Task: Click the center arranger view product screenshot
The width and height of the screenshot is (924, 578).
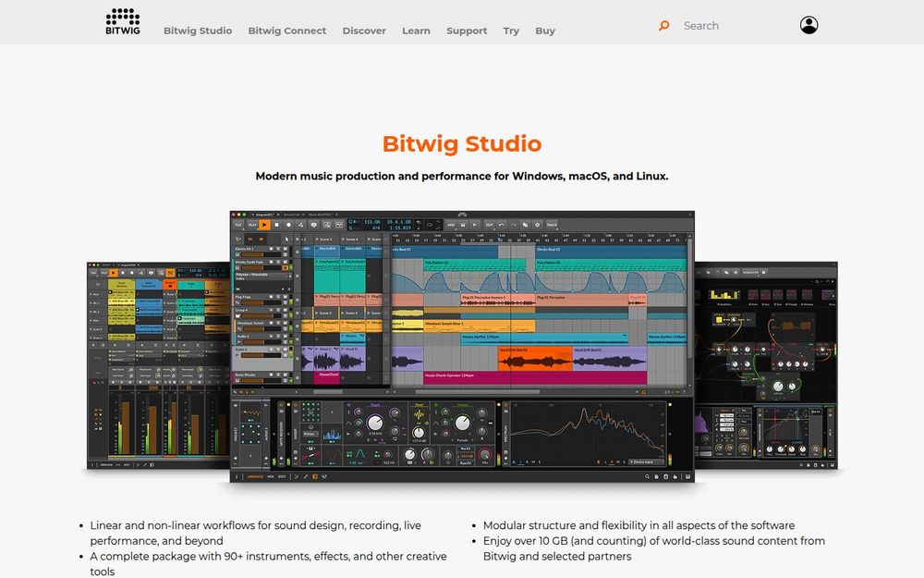Action: 462,346
